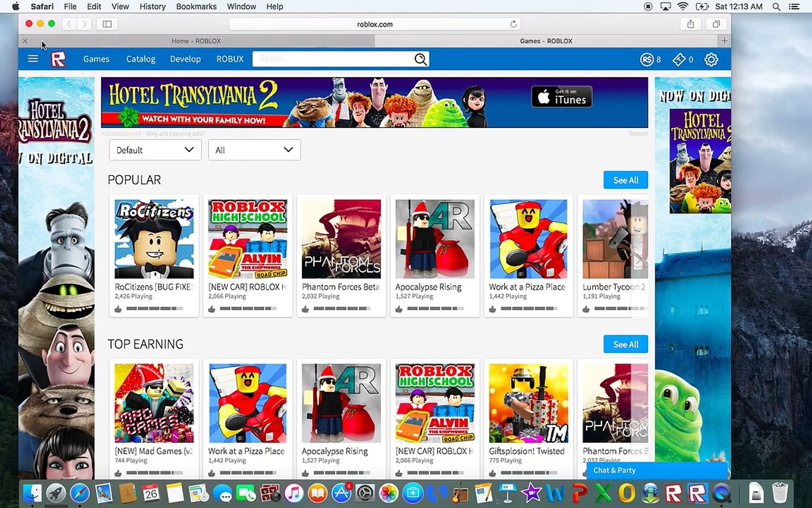Screen dimensions: 812x508
Task: Open Finder from the Dock
Action: click(x=32, y=493)
